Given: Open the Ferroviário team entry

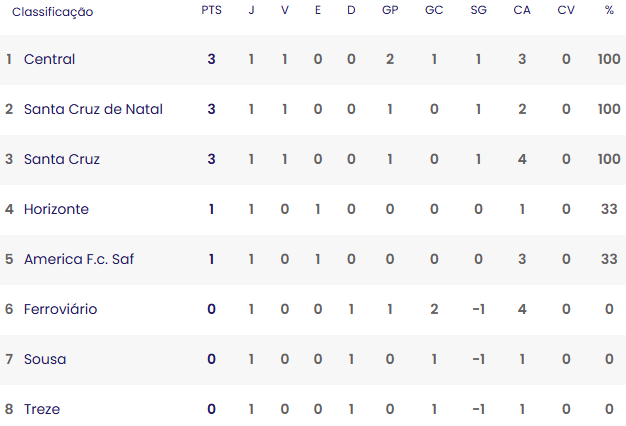Looking at the screenshot, I should [x=60, y=309].
